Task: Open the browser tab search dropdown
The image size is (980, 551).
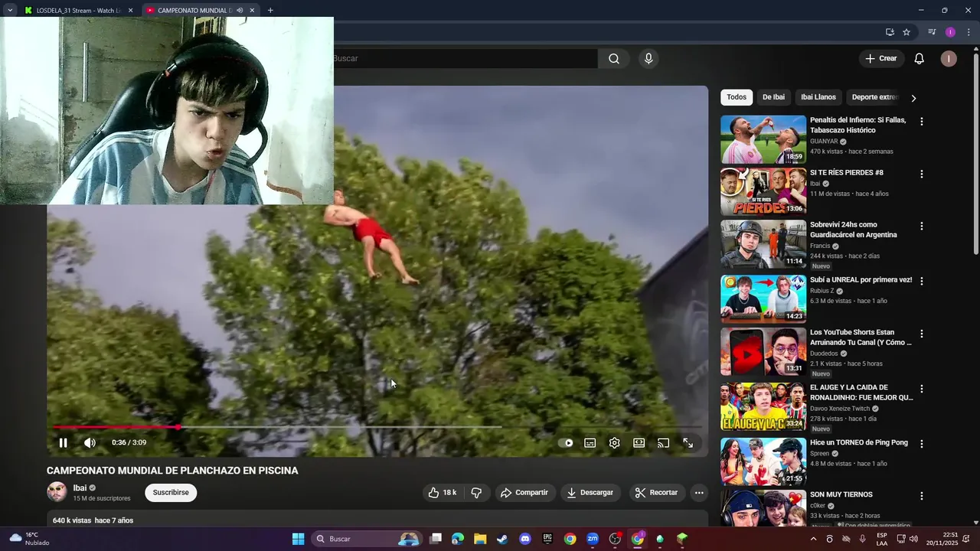Action: tap(10, 11)
